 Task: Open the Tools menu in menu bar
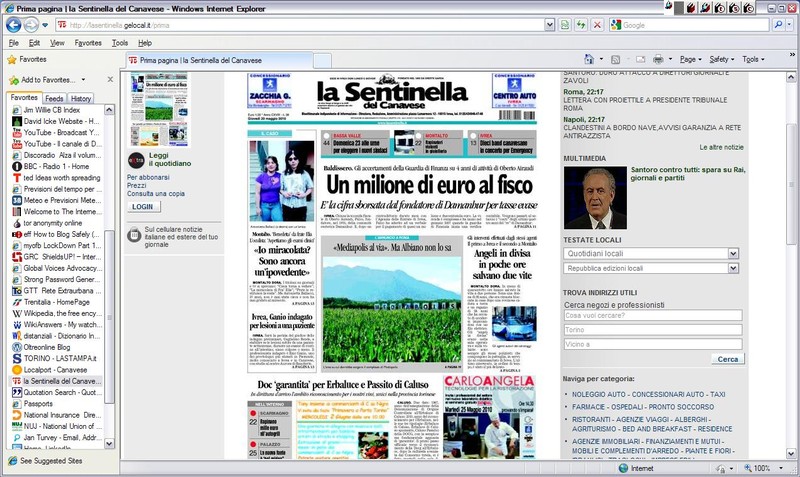click(x=120, y=43)
